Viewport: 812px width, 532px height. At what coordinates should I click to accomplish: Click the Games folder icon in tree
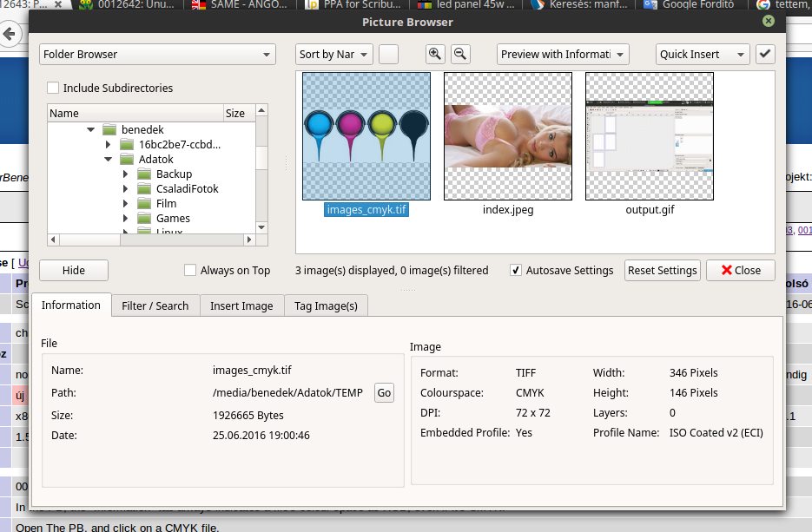tap(144, 219)
